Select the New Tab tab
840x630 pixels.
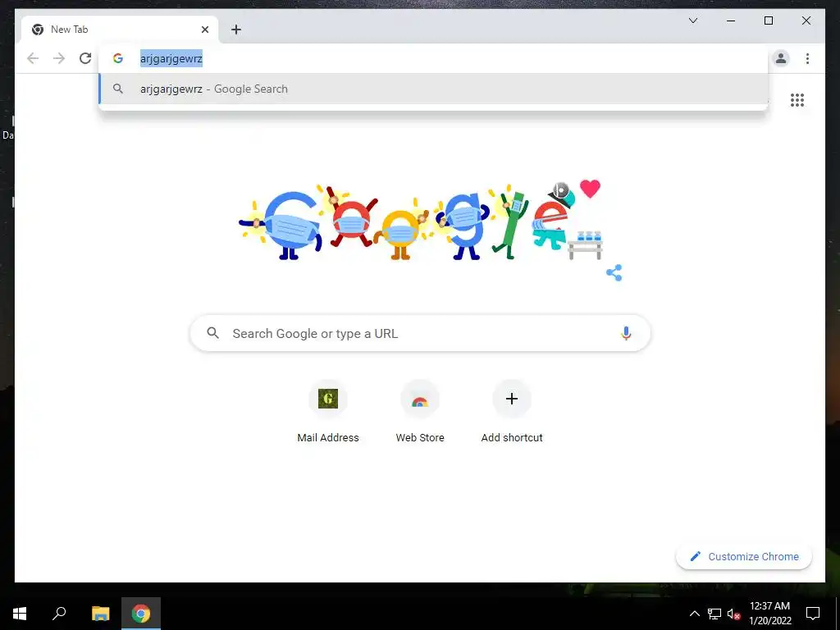coord(120,30)
